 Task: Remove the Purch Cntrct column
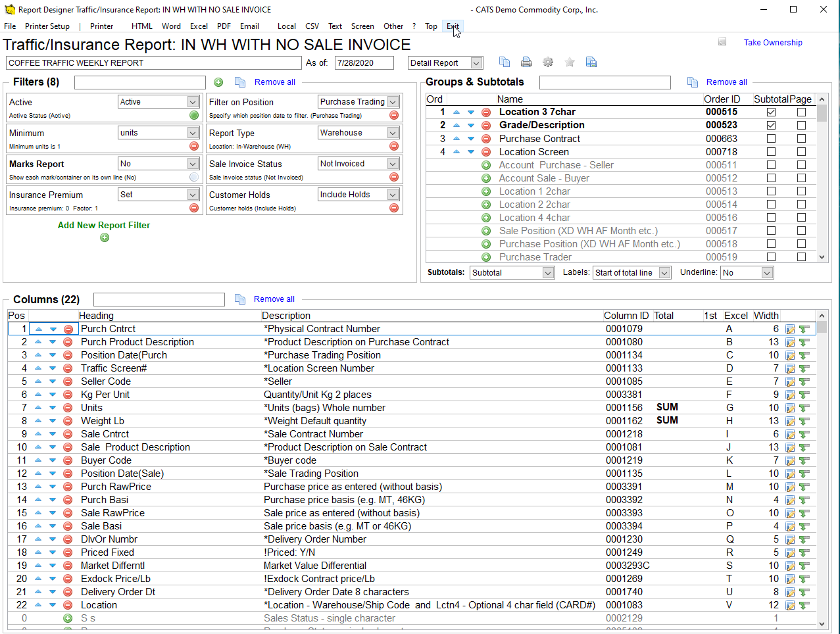[68, 329]
